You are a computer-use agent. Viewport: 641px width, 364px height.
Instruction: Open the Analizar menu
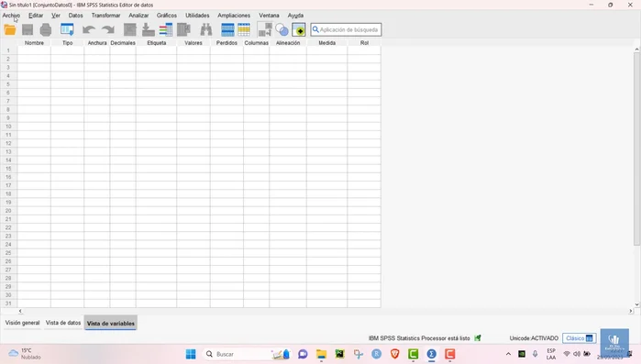click(138, 15)
